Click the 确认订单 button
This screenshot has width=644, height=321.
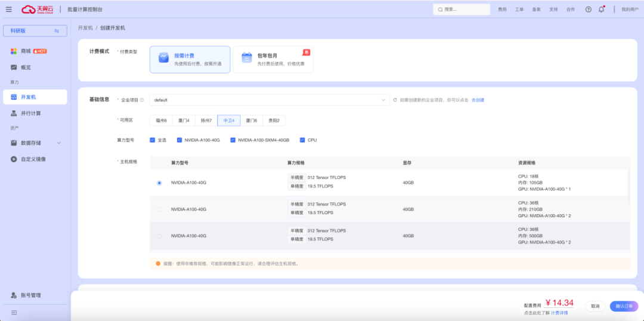pyautogui.click(x=624, y=306)
